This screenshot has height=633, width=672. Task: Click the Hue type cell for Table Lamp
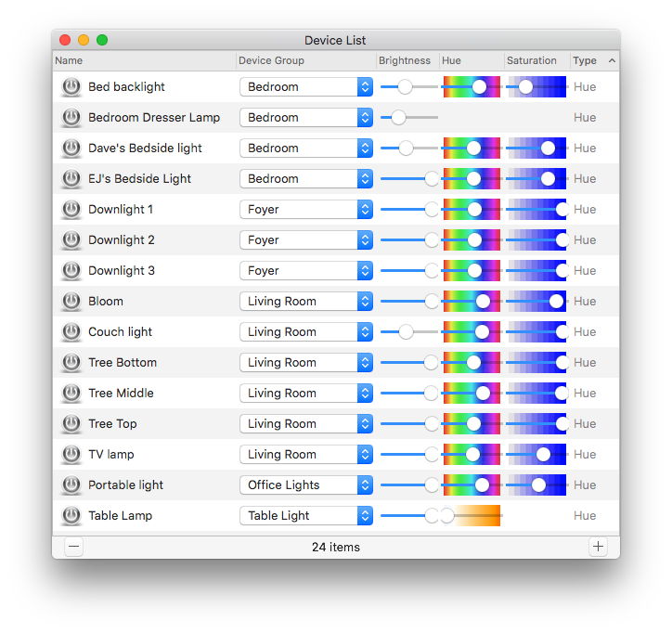(x=585, y=516)
